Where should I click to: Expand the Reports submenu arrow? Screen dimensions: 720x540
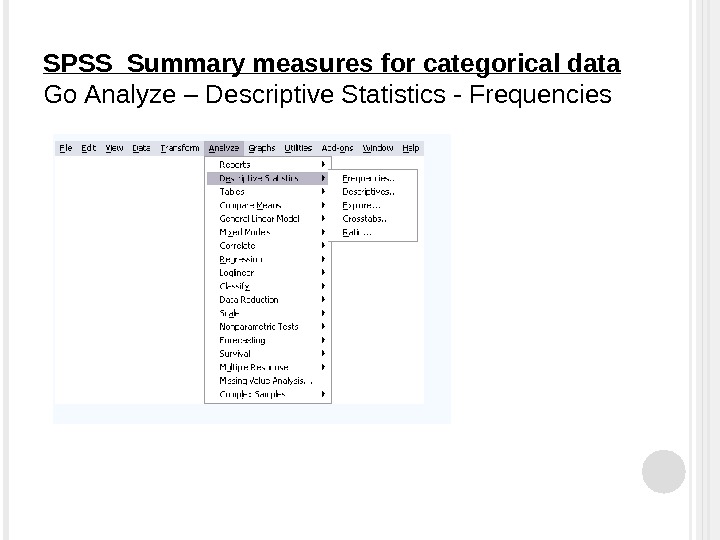(x=324, y=164)
